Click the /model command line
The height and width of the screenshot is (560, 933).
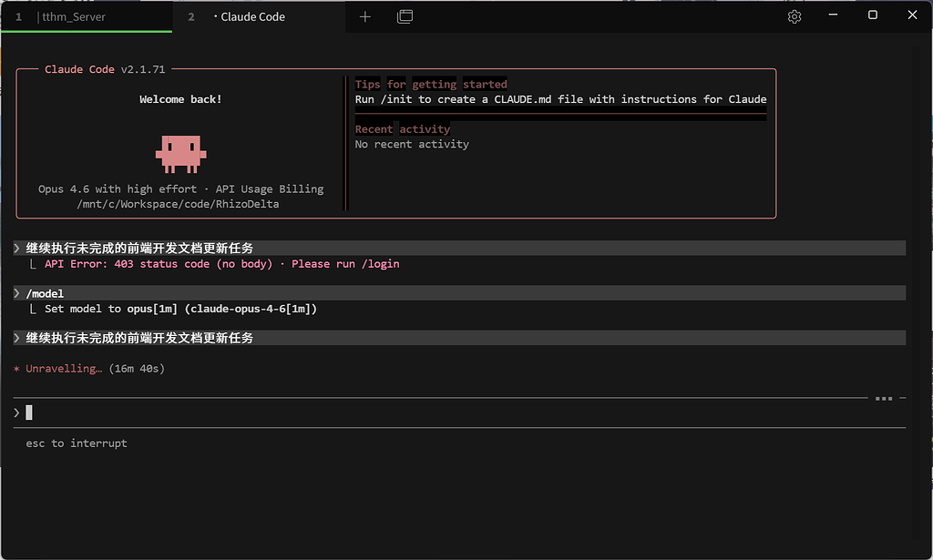(x=459, y=293)
